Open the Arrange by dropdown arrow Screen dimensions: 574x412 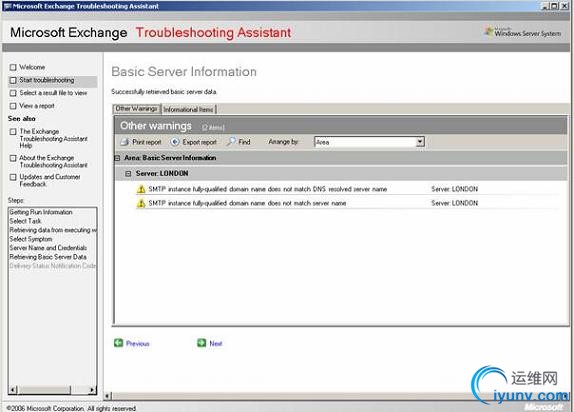420,142
